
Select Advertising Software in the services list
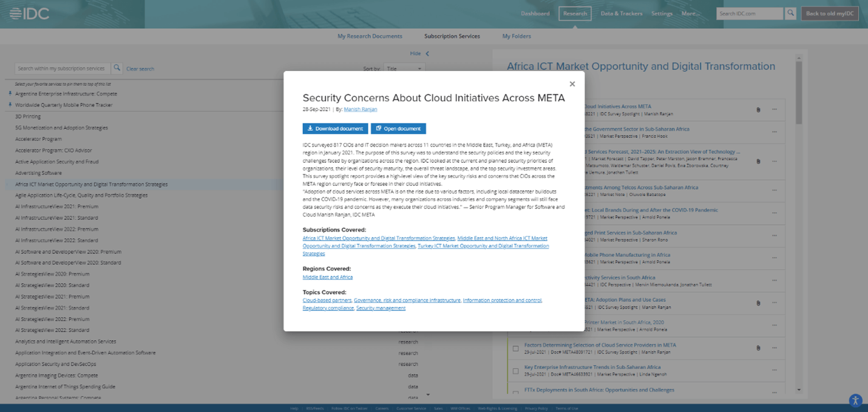click(x=38, y=173)
